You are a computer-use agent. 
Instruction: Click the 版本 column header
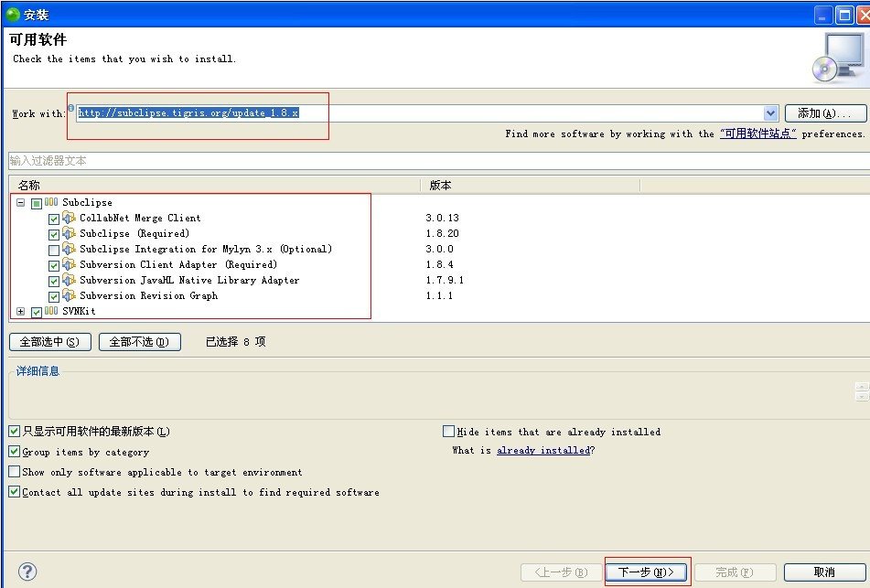click(x=441, y=186)
